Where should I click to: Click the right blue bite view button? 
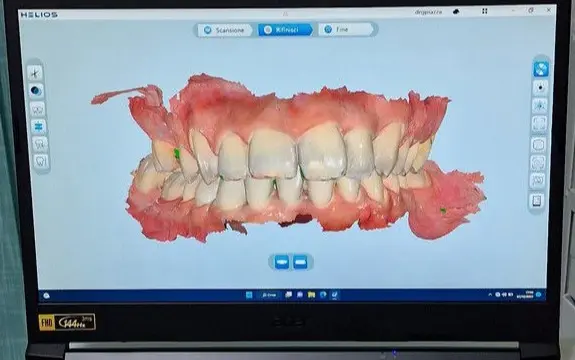300,262
